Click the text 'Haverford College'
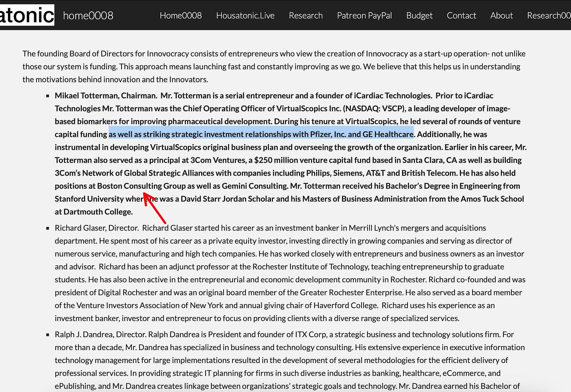The width and height of the screenshot is (571, 392). (346, 305)
